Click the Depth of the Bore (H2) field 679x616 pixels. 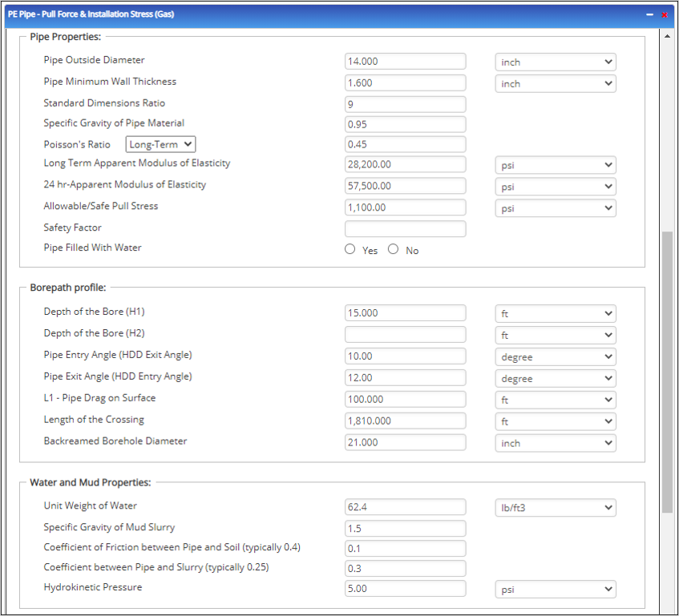(405, 335)
